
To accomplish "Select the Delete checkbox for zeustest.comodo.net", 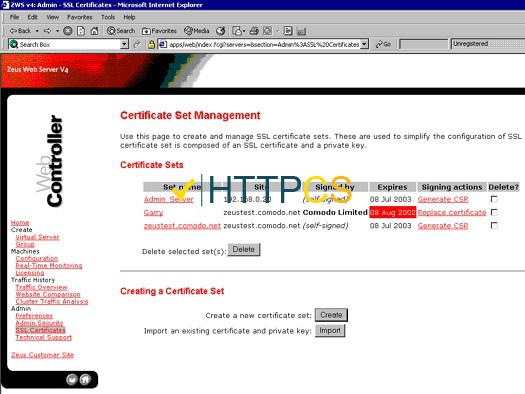I will click(494, 225).
